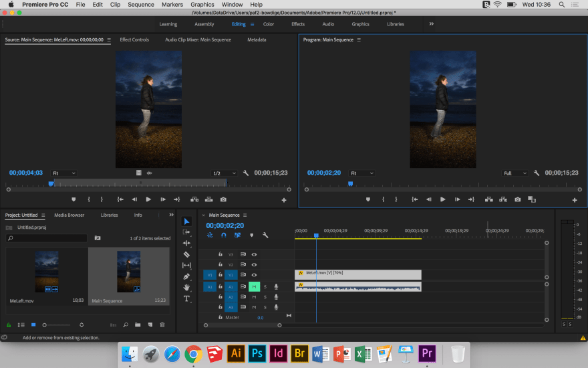Open Source monitor Fit zoom dropdown

coord(63,173)
